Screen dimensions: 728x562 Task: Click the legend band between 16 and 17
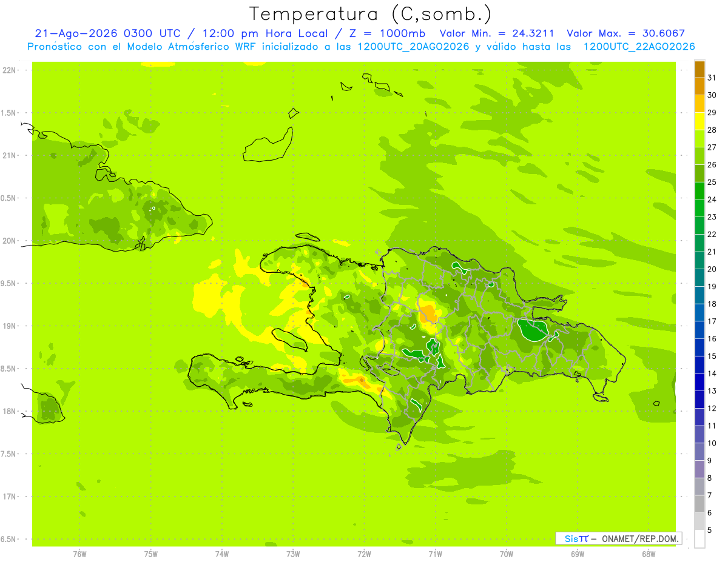tap(699, 330)
